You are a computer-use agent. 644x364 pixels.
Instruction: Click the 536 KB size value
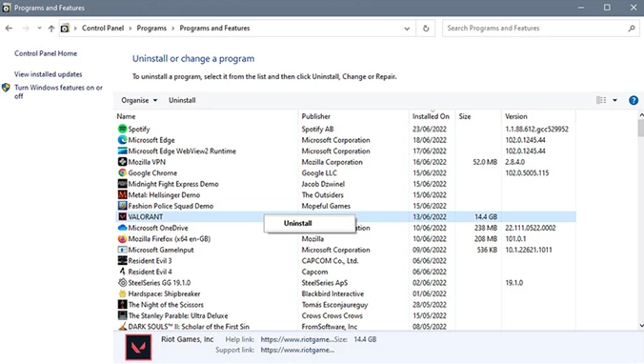487,250
